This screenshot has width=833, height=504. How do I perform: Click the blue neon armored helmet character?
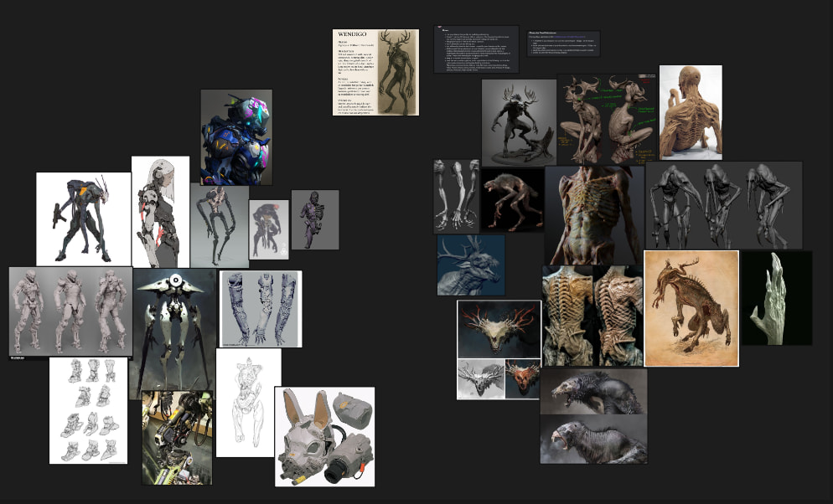point(235,137)
